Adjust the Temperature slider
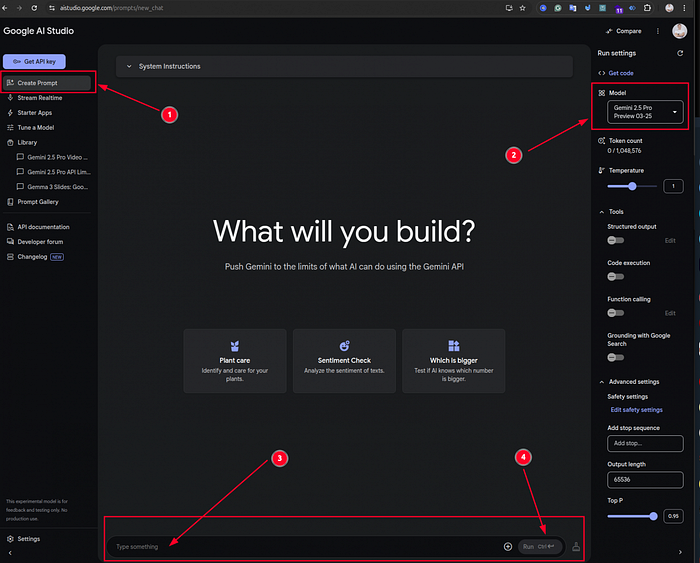This screenshot has width=700, height=563. click(632, 186)
